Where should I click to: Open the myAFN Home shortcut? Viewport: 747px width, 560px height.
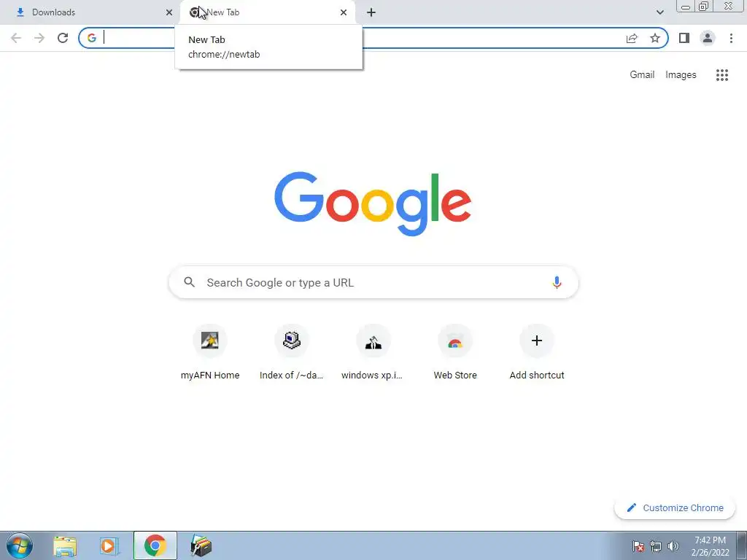pos(210,352)
